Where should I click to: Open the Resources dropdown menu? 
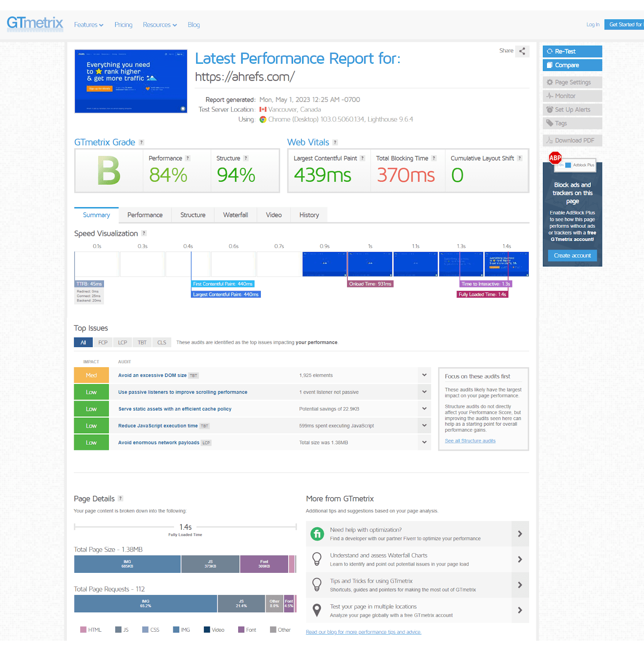click(160, 25)
